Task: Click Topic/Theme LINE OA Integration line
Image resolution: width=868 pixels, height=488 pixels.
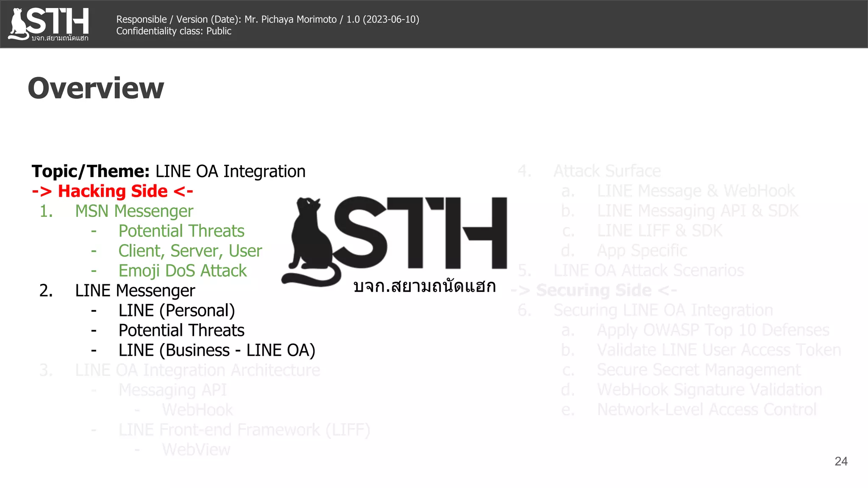Action: (168, 171)
